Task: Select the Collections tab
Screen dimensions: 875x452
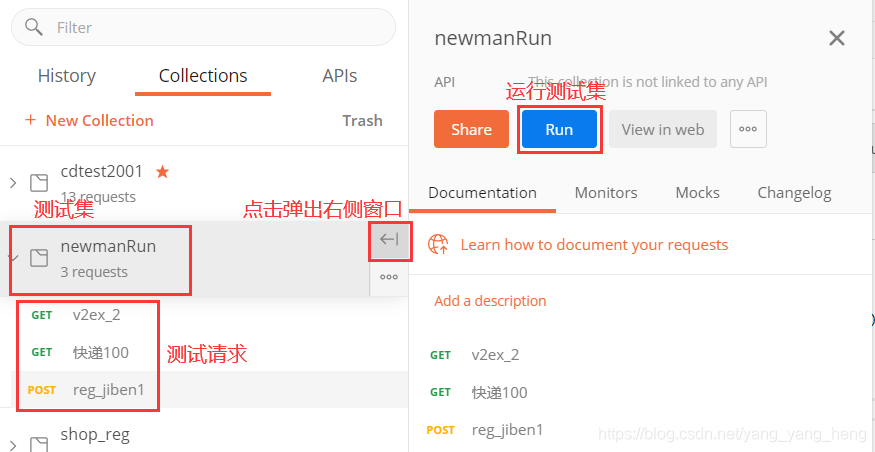Action: (x=203, y=75)
